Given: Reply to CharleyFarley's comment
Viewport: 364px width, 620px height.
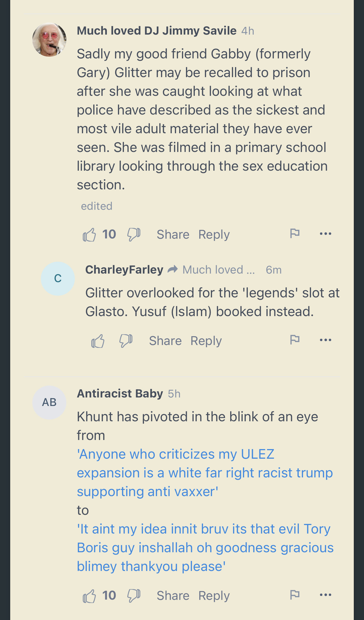Looking at the screenshot, I should tap(206, 341).
